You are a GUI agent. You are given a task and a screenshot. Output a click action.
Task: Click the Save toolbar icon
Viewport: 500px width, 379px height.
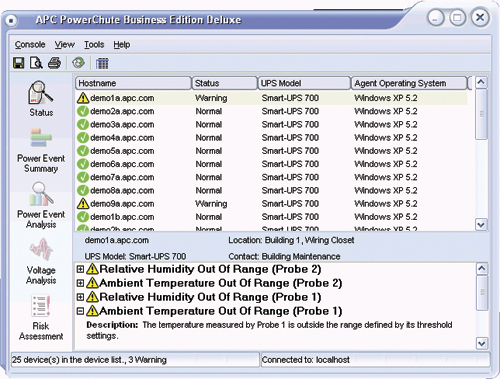19,63
